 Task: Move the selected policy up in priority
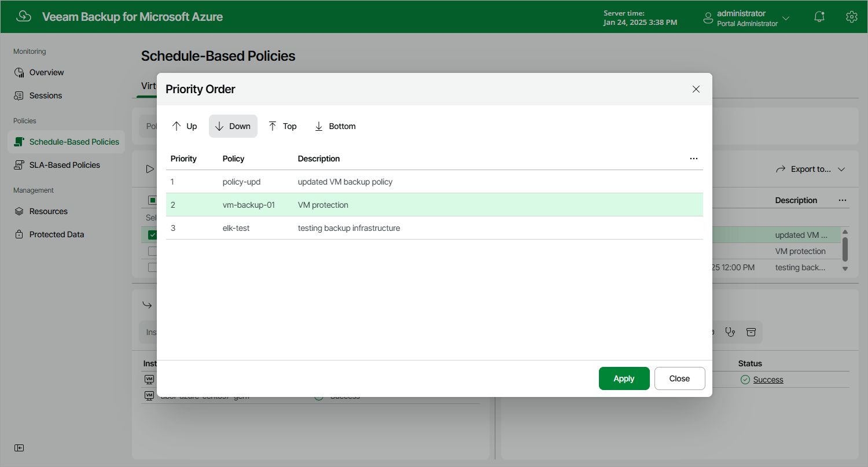(184, 126)
